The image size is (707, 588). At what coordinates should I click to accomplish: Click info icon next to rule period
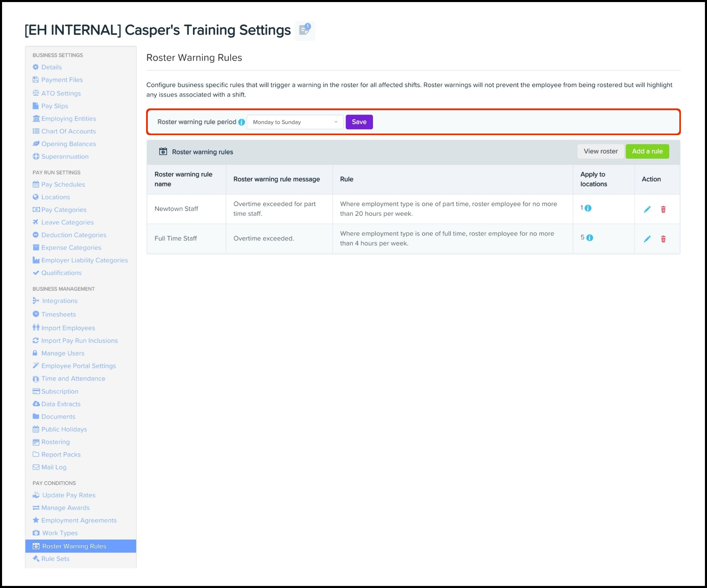(x=241, y=122)
